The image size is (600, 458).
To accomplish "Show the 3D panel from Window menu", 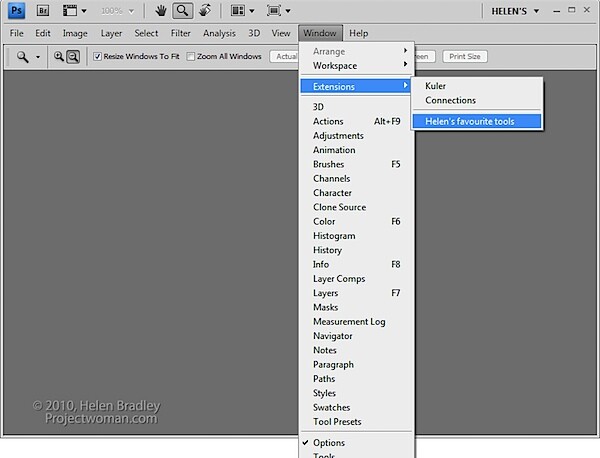I will pyautogui.click(x=356, y=107).
